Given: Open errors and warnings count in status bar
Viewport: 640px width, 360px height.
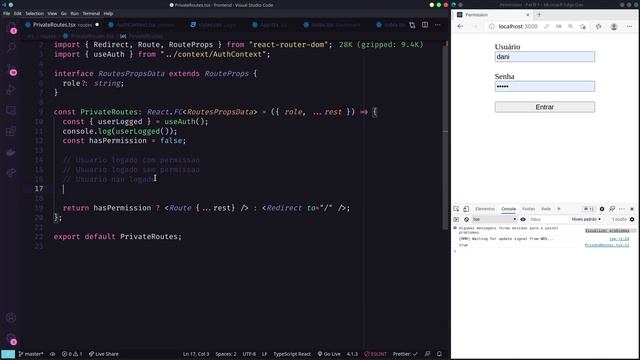Looking at the screenshot, I should point(72,354).
